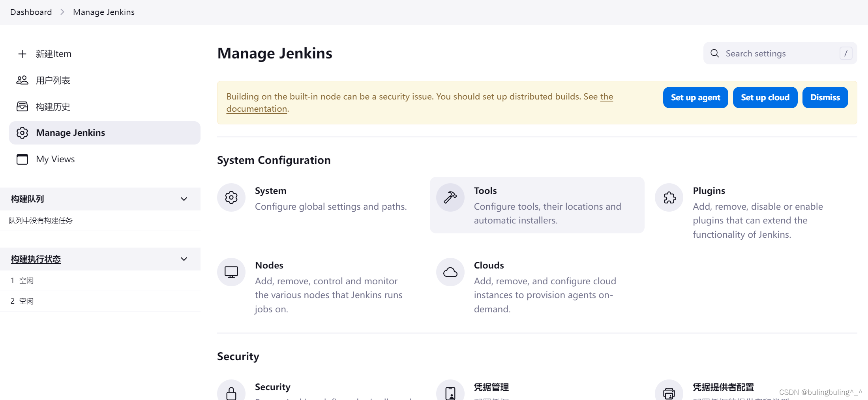The image size is (868, 400).
Task: Click the System gear icon
Action: coord(231,197)
